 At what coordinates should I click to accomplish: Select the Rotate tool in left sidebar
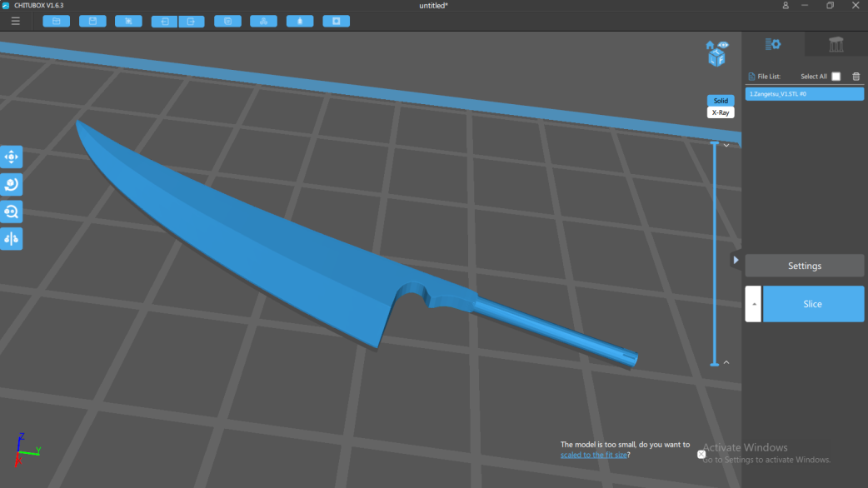coord(11,184)
